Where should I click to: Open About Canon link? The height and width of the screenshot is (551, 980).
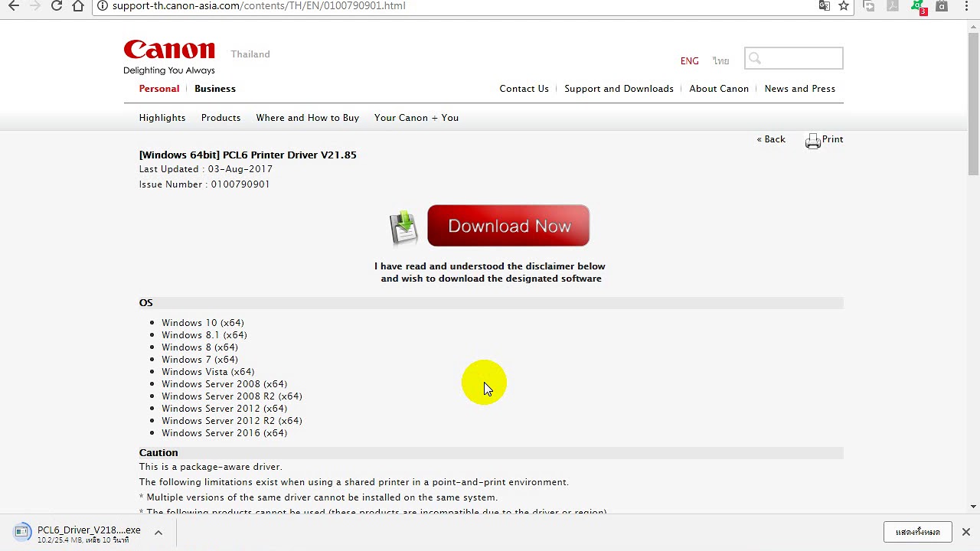click(x=719, y=89)
